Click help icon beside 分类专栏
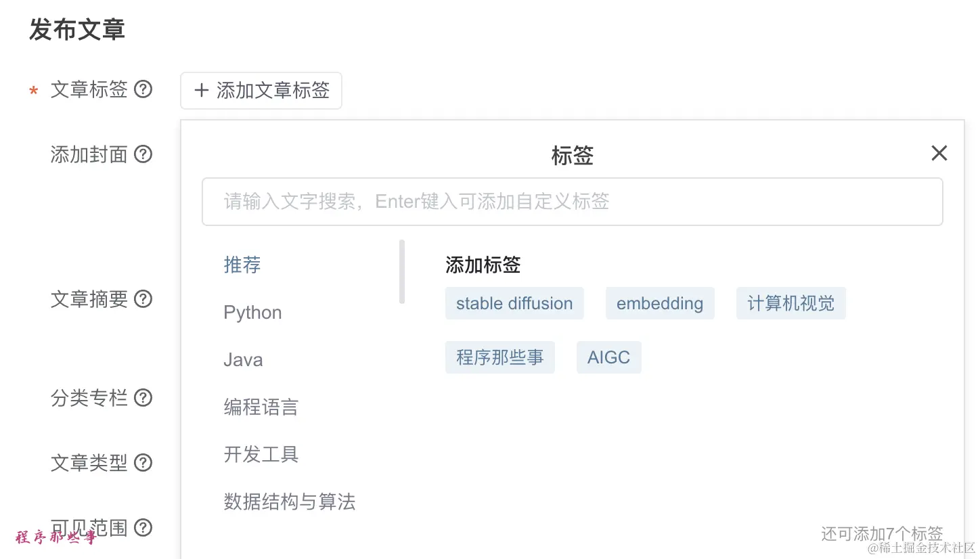980x559 pixels. (143, 397)
